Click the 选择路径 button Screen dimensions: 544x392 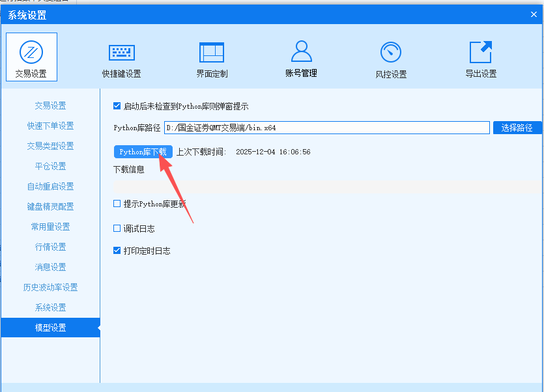(x=517, y=128)
